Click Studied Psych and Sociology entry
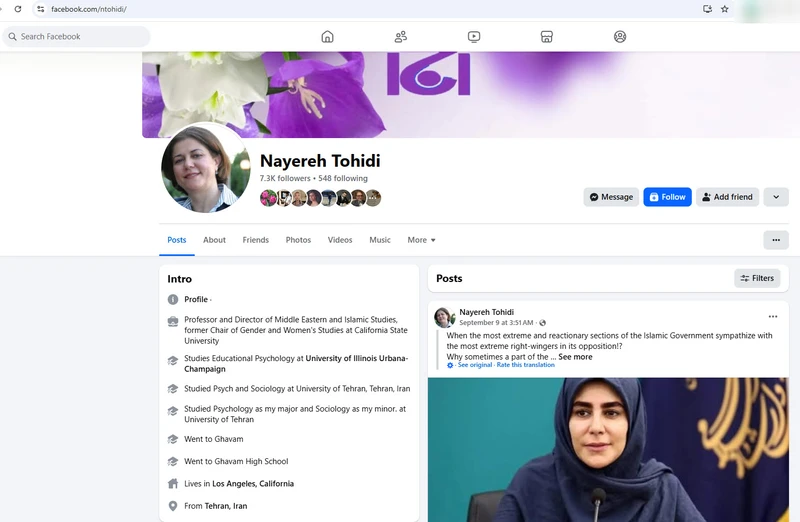The image size is (800, 522). point(297,389)
